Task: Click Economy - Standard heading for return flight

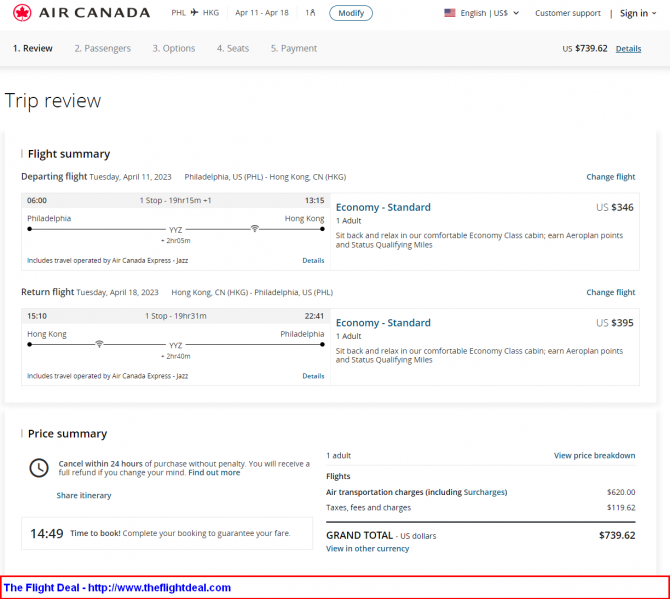Action: pos(383,323)
